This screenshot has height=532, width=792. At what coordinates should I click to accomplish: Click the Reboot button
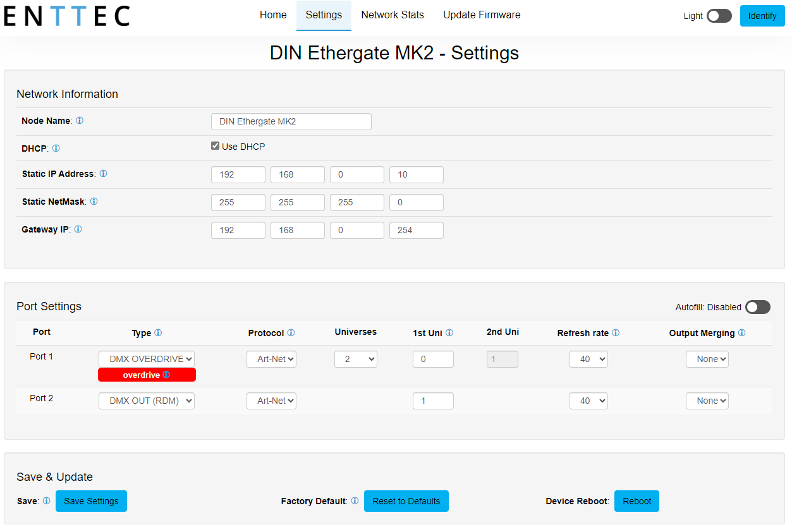(637, 501)
